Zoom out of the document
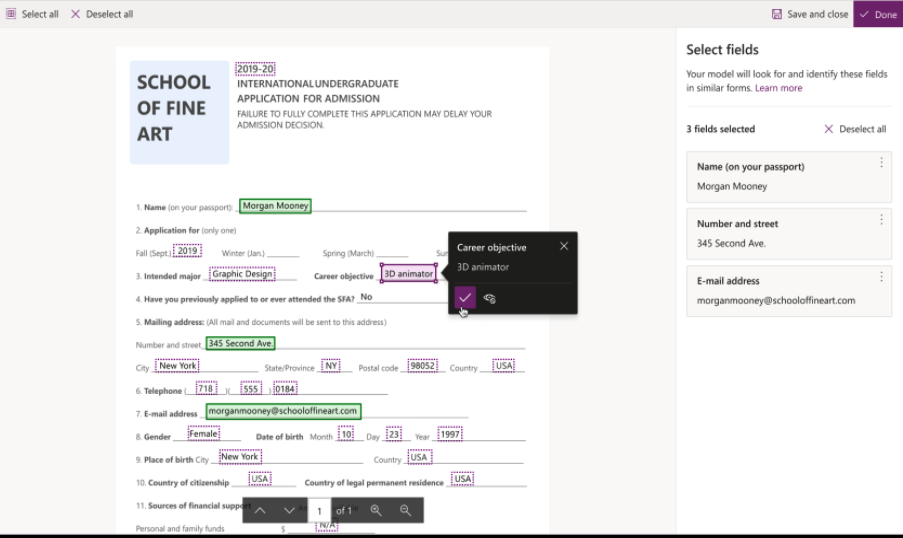The height and width of the screenshot is (538, 903). (x=405, y=510)
